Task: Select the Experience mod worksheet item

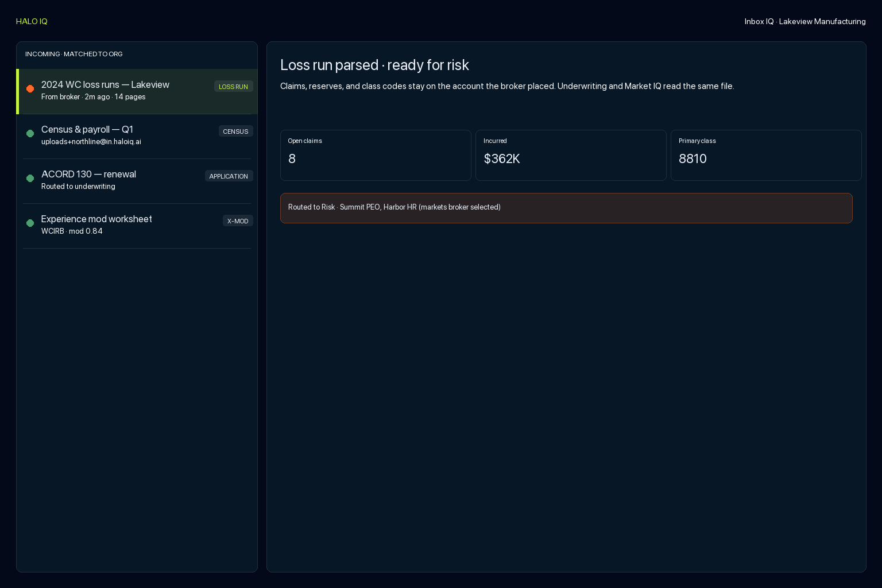Action: (x=137, y=226)
